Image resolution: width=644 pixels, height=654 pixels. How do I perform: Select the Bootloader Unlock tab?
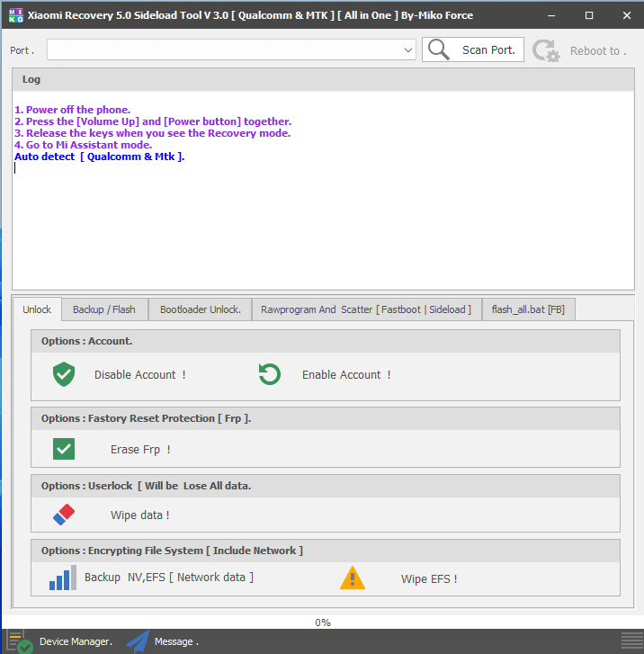(201, 309)
